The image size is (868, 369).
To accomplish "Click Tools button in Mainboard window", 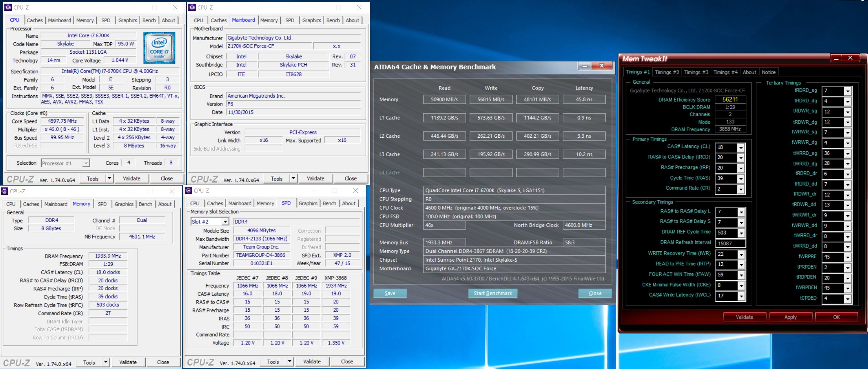I will tap(276, 179).
